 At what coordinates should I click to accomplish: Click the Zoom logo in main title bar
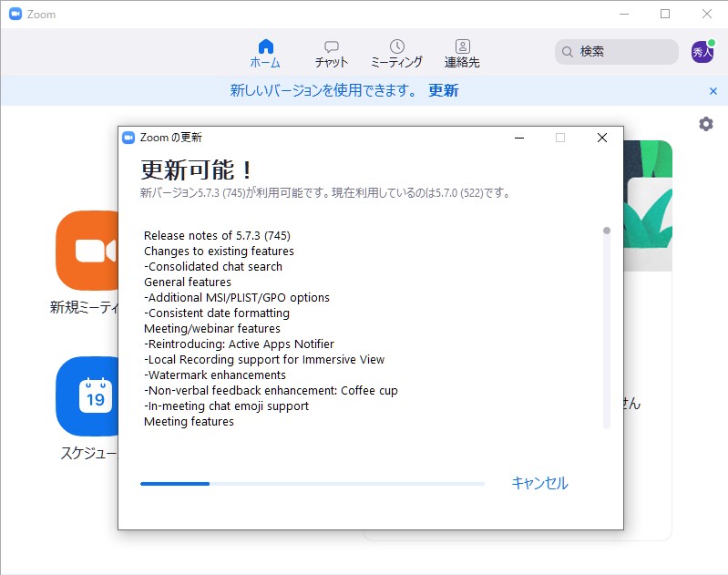point(15,14)
